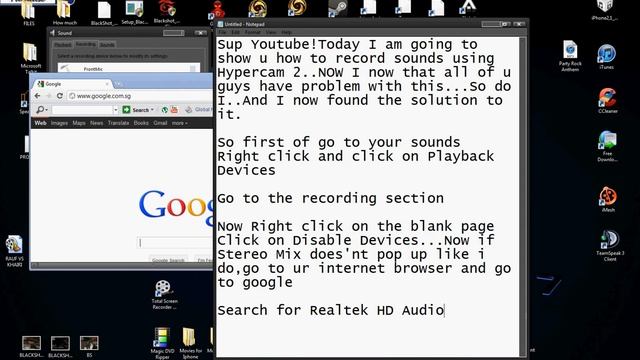Select the Microsoft folder on the desktop
The height and width of the screenshot is (360, 640).
coord(30,58)
